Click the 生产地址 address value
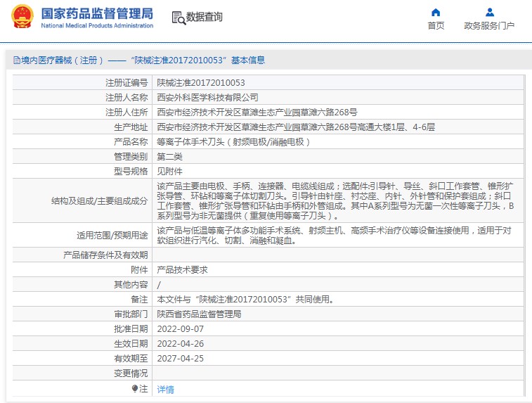 296,127
